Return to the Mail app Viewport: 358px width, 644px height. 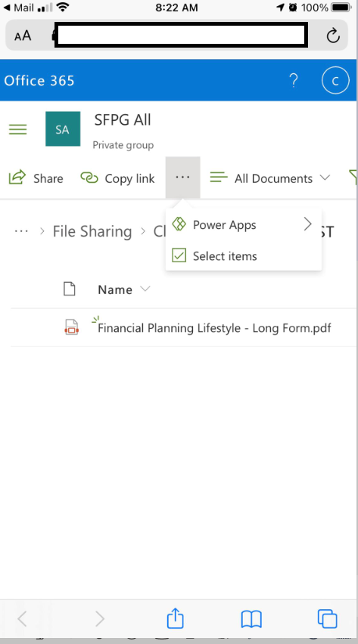(x=18, y=8)
